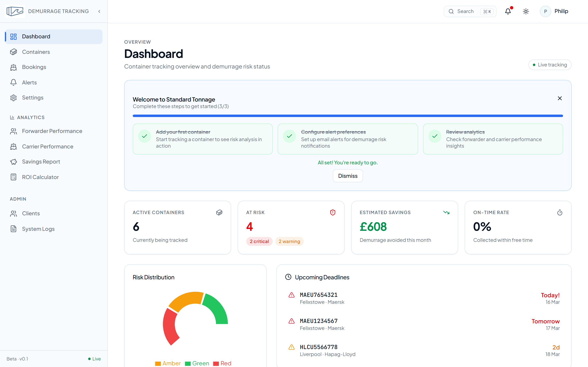588x367 pixels.
Task: Open the Savings Report piggy bank icon
Action: 14,162
